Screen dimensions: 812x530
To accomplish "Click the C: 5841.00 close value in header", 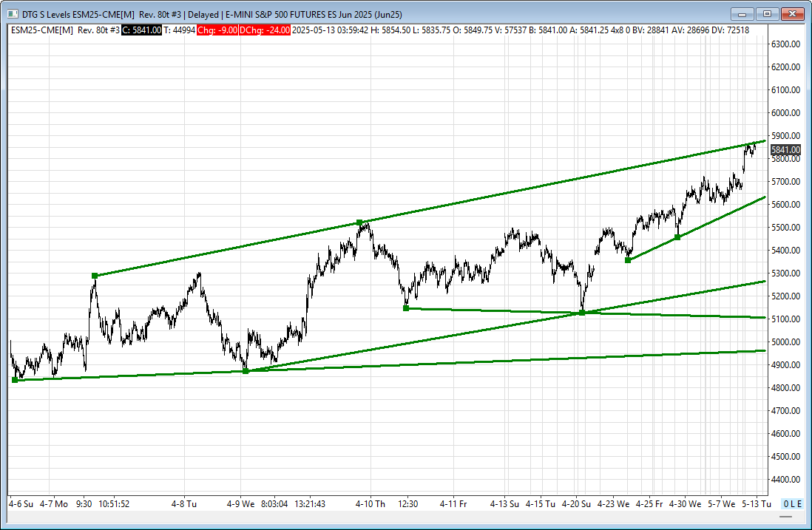I will (x=142, y=30).
